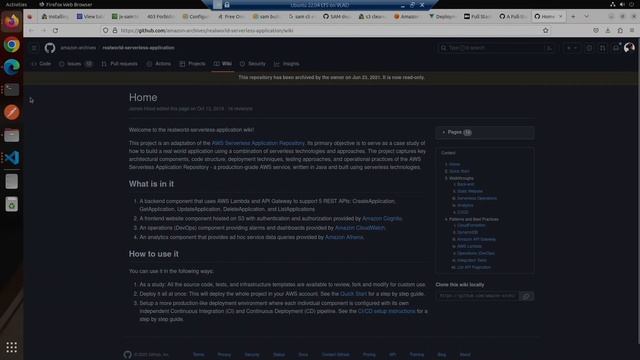Show the applications grid
The width and height of the screenshot is (640, 360).
point(11,347)
